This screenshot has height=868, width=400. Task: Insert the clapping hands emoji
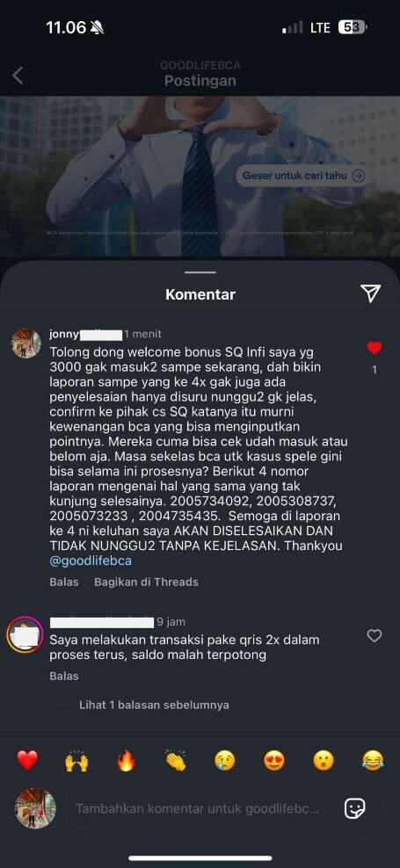pyautogui.click(x=176, y=760)
